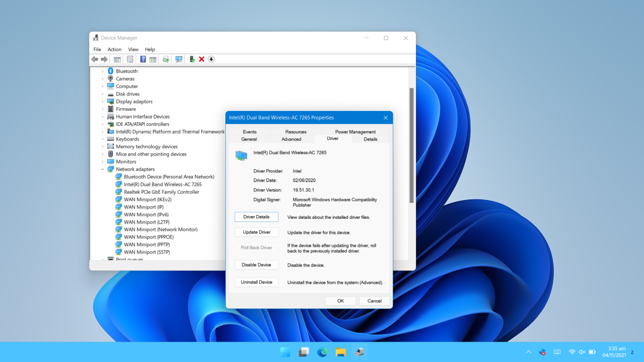Select WAN Miniport (Network Monitor)

click(x=160, y=229)
